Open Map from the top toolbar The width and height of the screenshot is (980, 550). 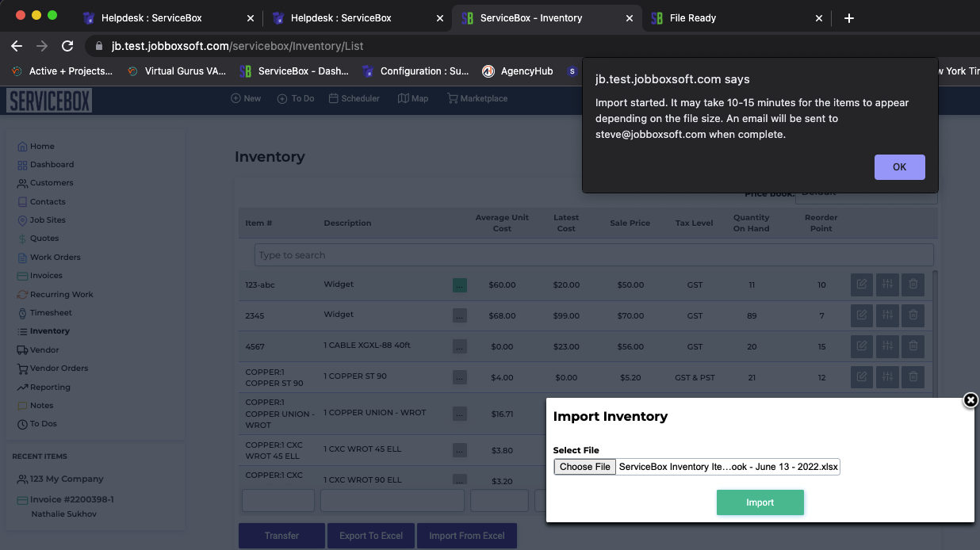tap(413, 98)
